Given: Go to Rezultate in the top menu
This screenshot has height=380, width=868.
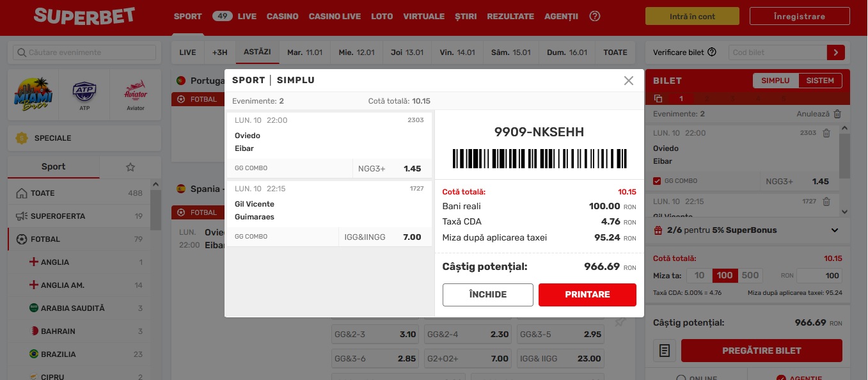Looking at the screenshot, I should 510,17.
